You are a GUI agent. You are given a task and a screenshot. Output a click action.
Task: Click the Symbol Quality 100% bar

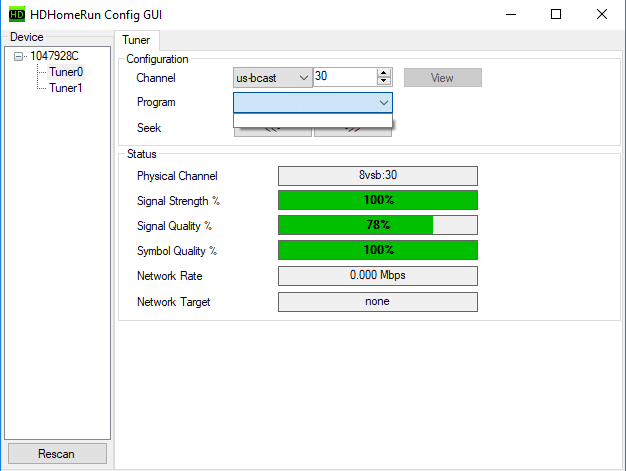(378, 250)
